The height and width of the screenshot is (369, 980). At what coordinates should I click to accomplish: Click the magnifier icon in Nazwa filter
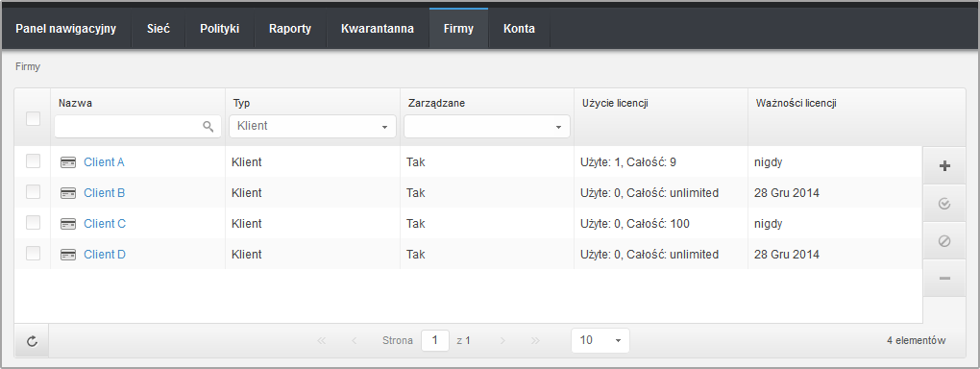[208, 126]
